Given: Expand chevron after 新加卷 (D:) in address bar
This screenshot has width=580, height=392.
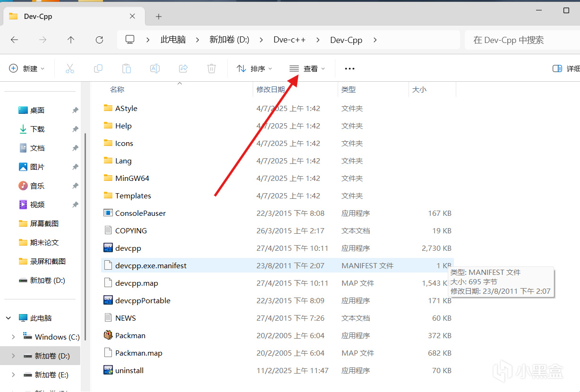Looking at the screenshot, I should (x=261, y=40).
